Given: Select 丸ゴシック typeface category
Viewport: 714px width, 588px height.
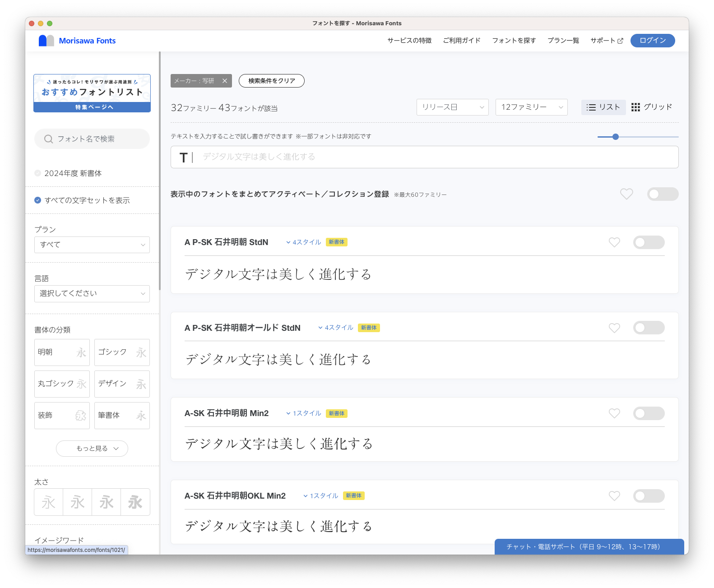Looking at the screenshot, I should coord(62,384).
